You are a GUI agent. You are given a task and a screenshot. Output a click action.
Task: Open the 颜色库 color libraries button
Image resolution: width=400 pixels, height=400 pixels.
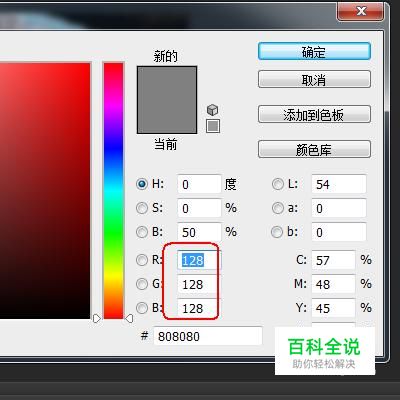tap(314, 149)
